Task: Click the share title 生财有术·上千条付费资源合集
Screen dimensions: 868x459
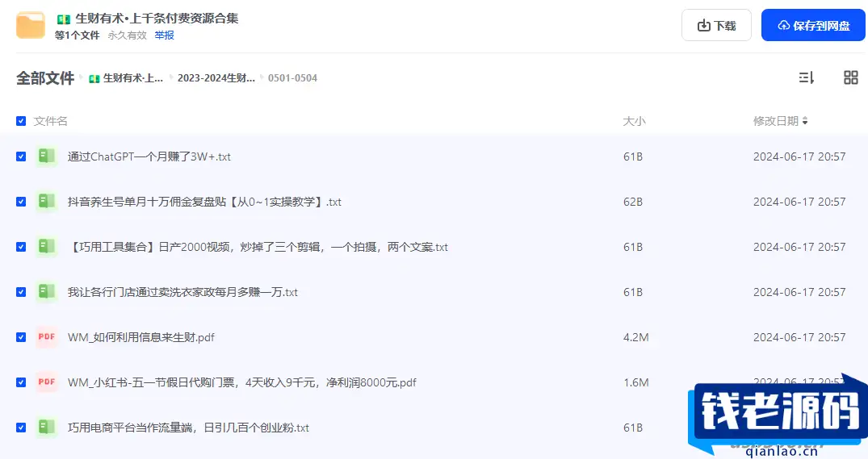Action: [157, 19]
